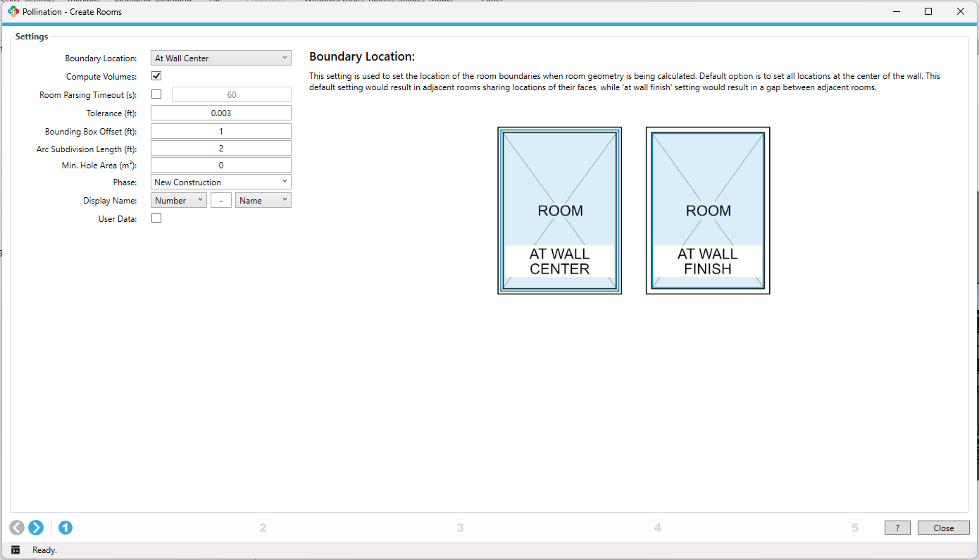Click the next step arrow icon
This screenshot has height=560, width=979.
click(36, 528)
